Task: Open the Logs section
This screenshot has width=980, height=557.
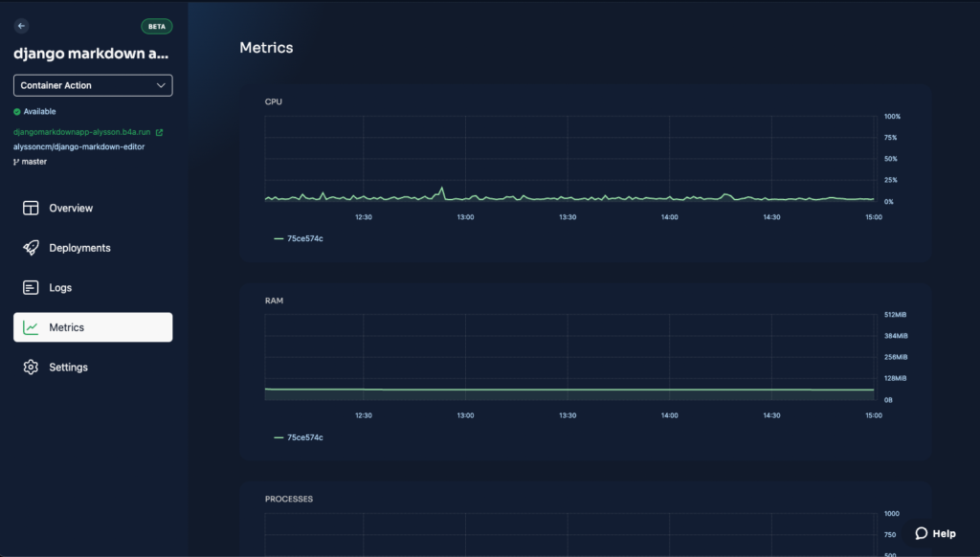Action: pyautogui.click(x=93, y=287)
